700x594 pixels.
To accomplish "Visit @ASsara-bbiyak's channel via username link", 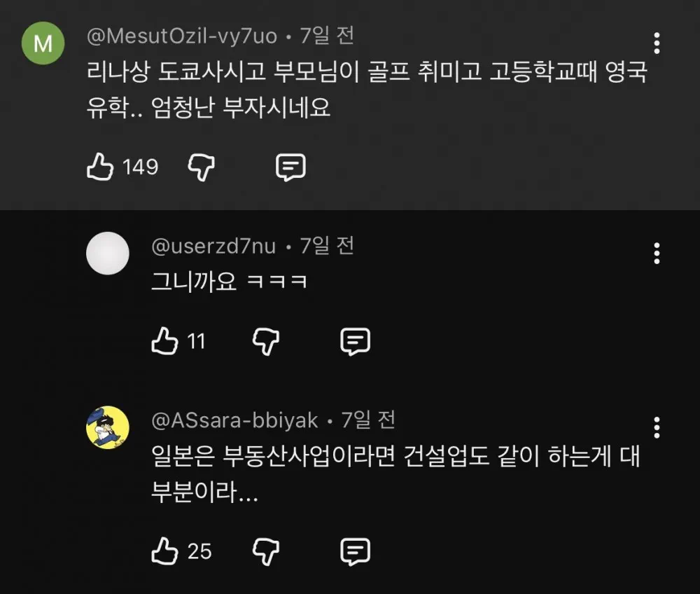I will coord(231,421).
